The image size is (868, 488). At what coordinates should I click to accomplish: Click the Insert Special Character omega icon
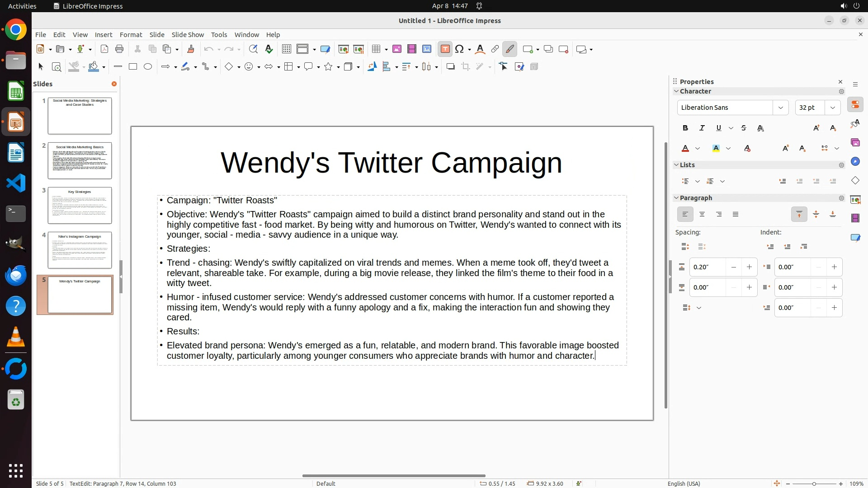coord(459,49)
